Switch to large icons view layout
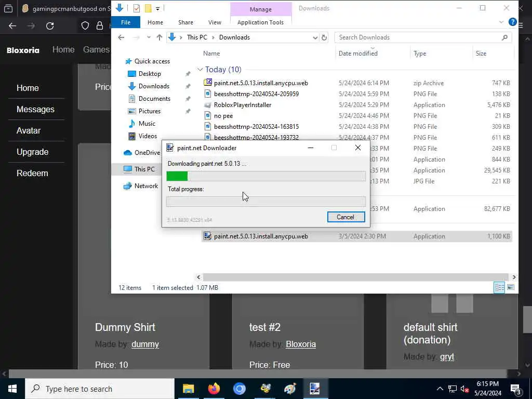The image size is (532, 399). 511,288
